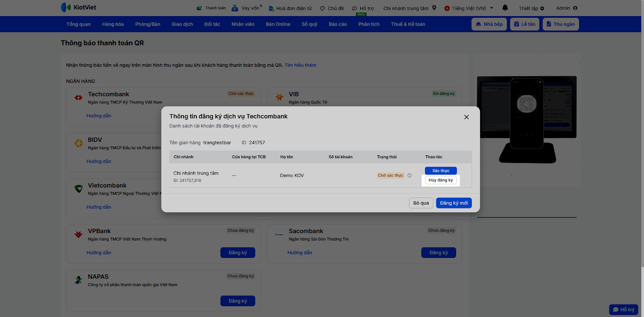
Task: Open the Phòng/Bàn menu
Action: (148, 24)
